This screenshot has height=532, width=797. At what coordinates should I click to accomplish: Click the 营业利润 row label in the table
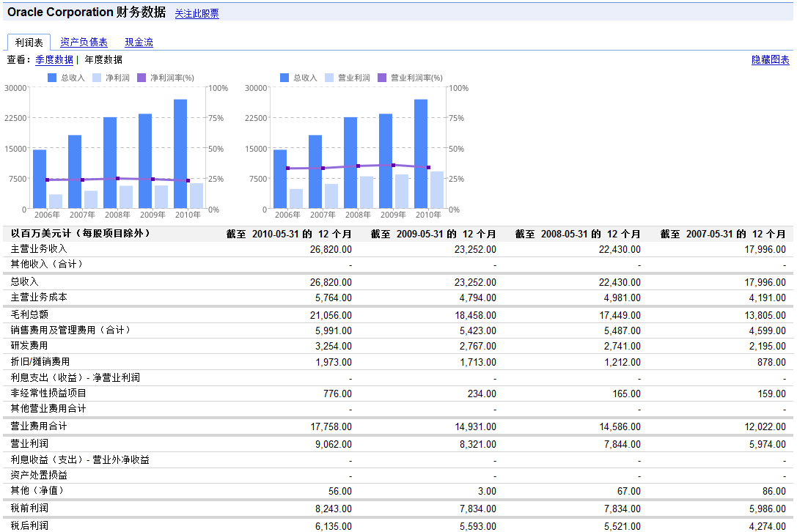click(x=29, y=443)
